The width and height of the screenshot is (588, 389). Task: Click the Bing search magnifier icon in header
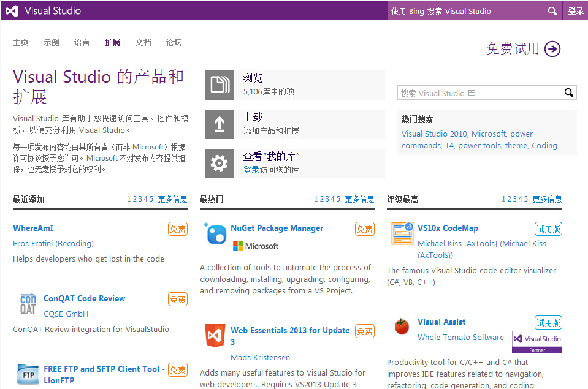(x=552, y=11)
